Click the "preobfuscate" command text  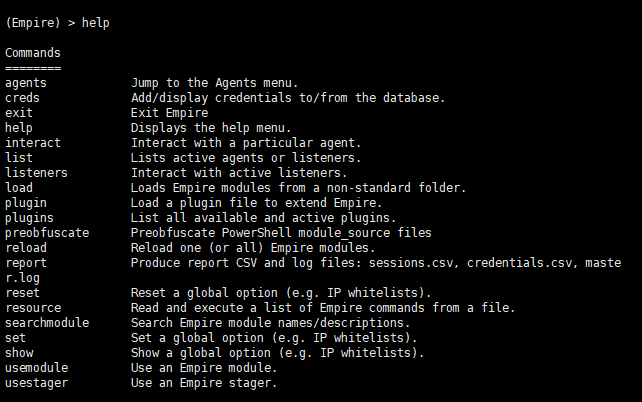(x=47, y=232)
